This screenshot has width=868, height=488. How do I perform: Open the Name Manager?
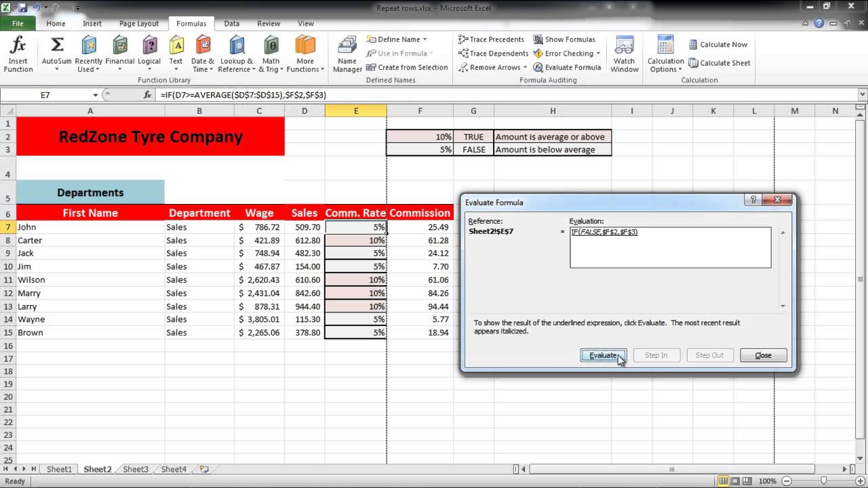(347, 54)
